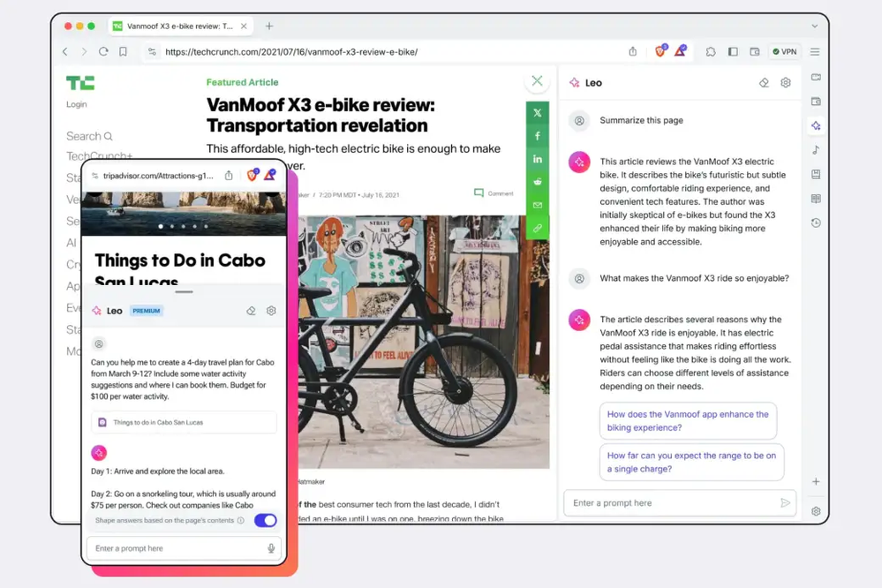
Task: Click the Brave Shields lion icon in desktop toolbar
Action: point(660,51)
